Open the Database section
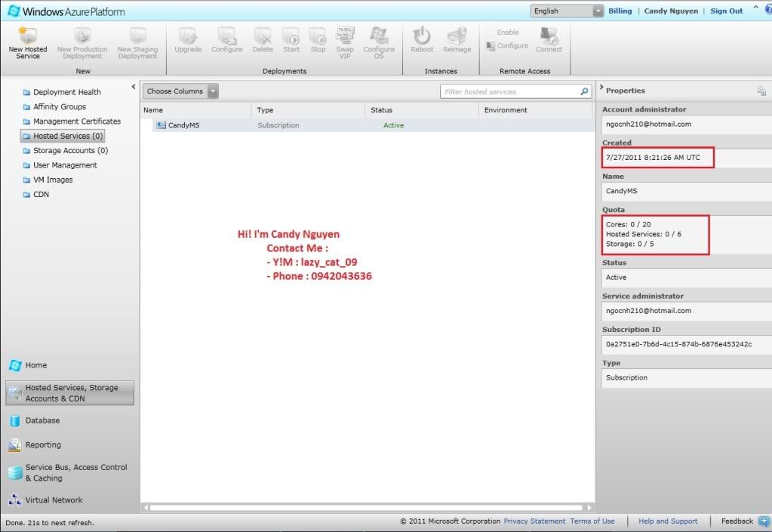The width and height of the screenshot is (772, 532). tap(35, 420)
